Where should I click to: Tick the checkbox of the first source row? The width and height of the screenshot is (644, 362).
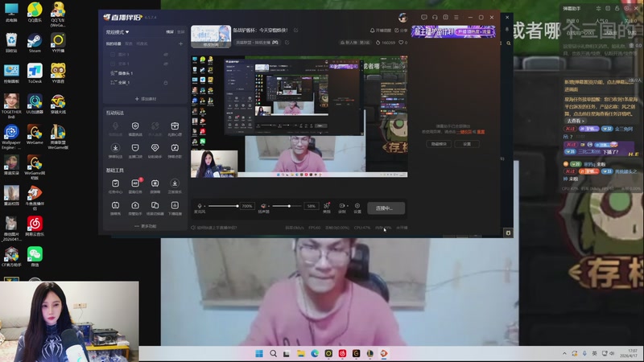click(113, 54)
